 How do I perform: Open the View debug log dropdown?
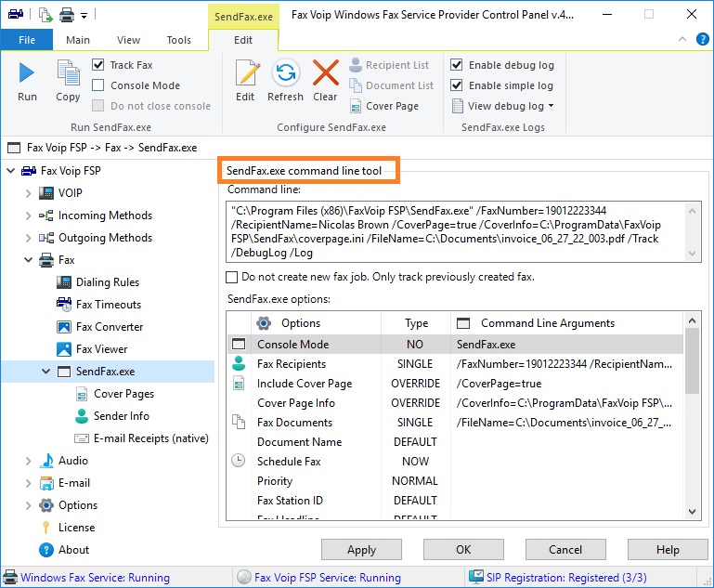(x=503, y=106)
